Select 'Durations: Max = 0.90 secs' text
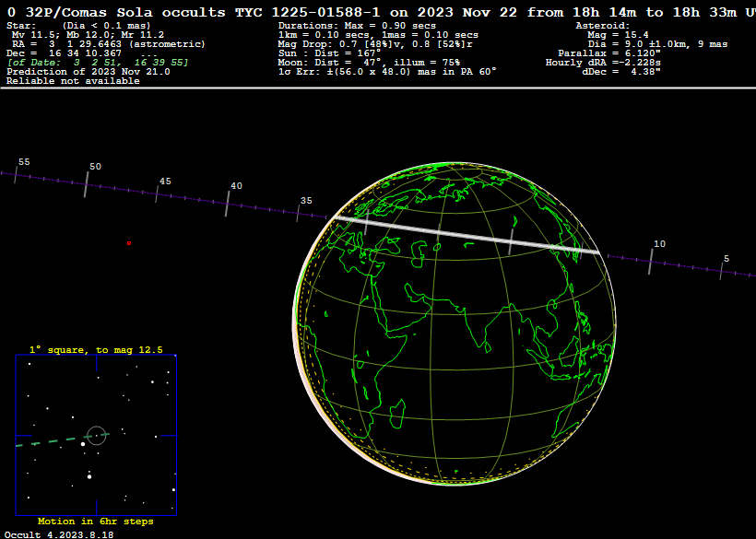The width and height of the screenshot is (756, 539). [357, 26]
